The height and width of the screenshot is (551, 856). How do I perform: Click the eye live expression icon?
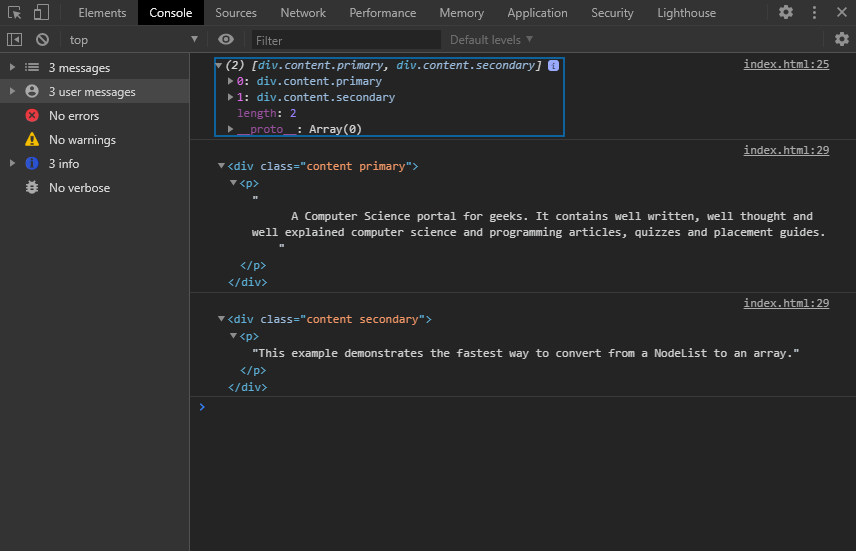point(226,40)
